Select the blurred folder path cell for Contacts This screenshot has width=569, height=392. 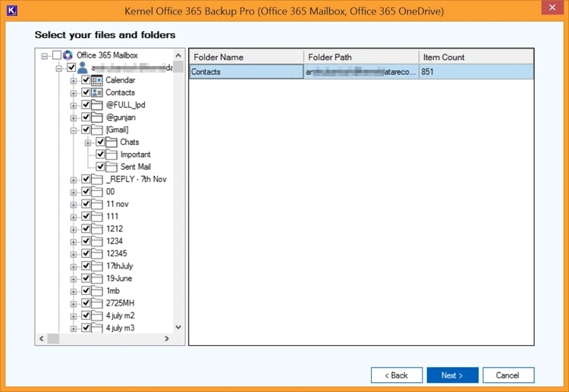[361, 71]
